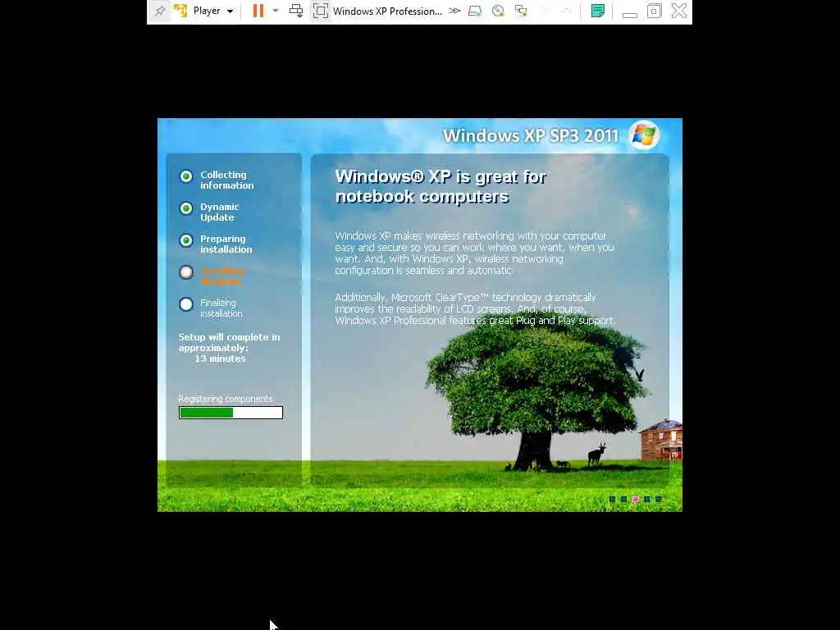Click the Preparing installation step radio
840x630 pixels.
tap(186, 240)
